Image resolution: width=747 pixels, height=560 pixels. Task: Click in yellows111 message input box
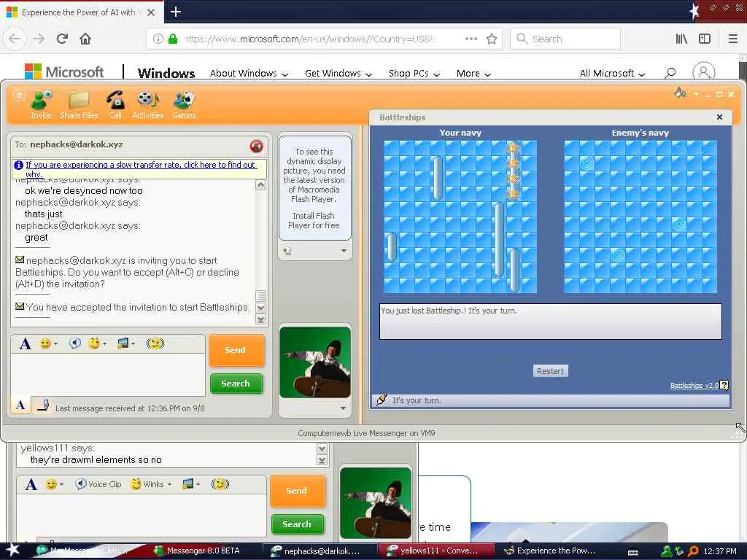[x=142, y=516]
